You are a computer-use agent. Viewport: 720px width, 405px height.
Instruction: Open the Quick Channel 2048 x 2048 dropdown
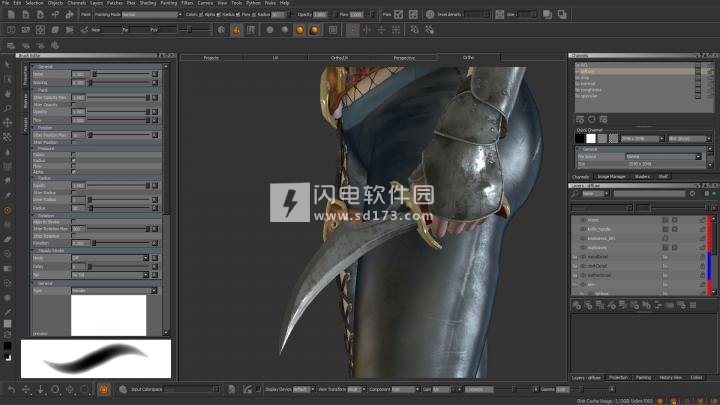(x=643, y=139)
